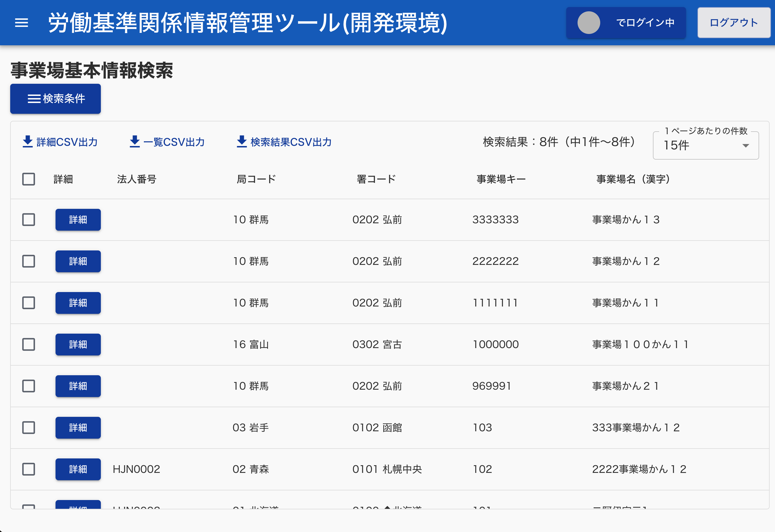Image resolution: width=775 pixels, height=532 pixels.
Task: Open 詳細 for 事業場かん21 row
Action: click(78, 386)
